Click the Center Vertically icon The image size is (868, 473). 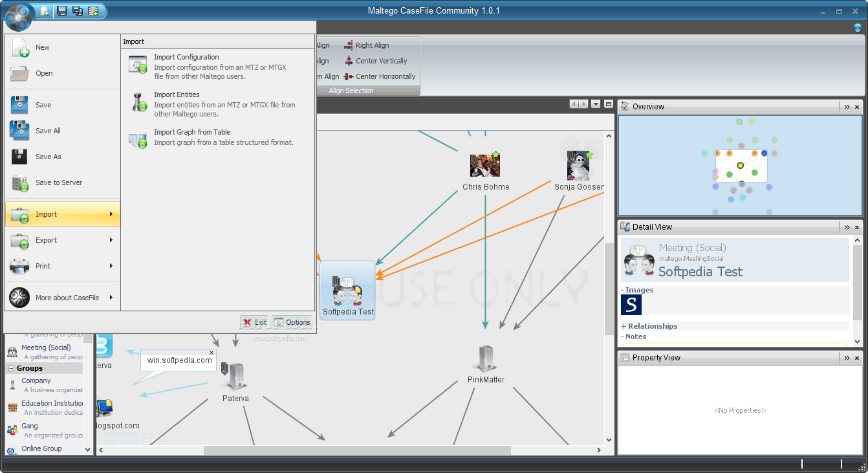[349, 61]
